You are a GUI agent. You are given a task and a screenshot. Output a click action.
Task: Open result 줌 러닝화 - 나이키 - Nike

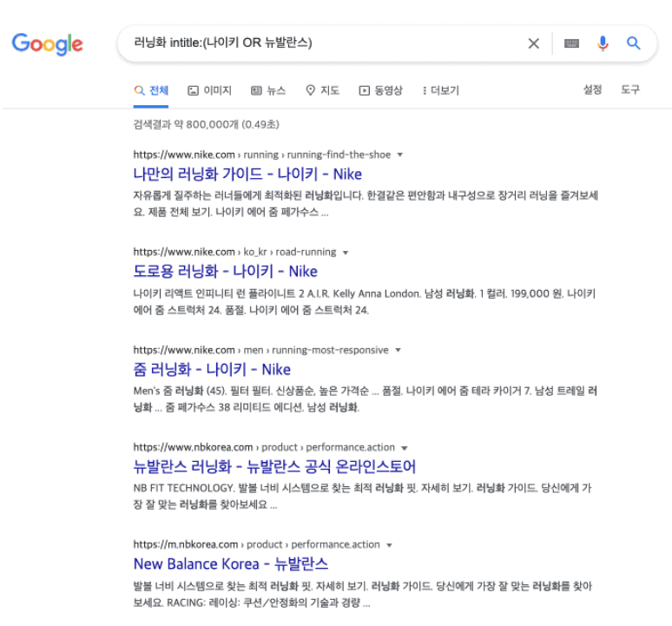point(212,369)
